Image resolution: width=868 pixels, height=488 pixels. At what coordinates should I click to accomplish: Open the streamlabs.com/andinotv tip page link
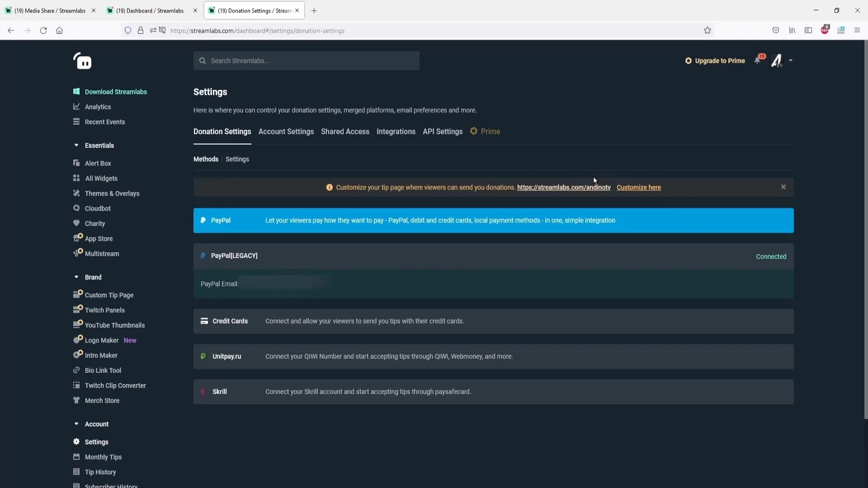click(x=564, y=188)
